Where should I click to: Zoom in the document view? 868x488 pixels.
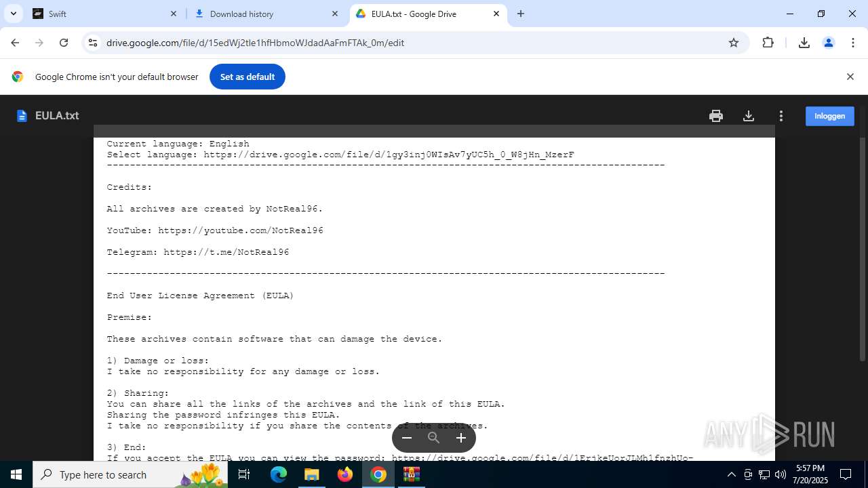point(461,438)
